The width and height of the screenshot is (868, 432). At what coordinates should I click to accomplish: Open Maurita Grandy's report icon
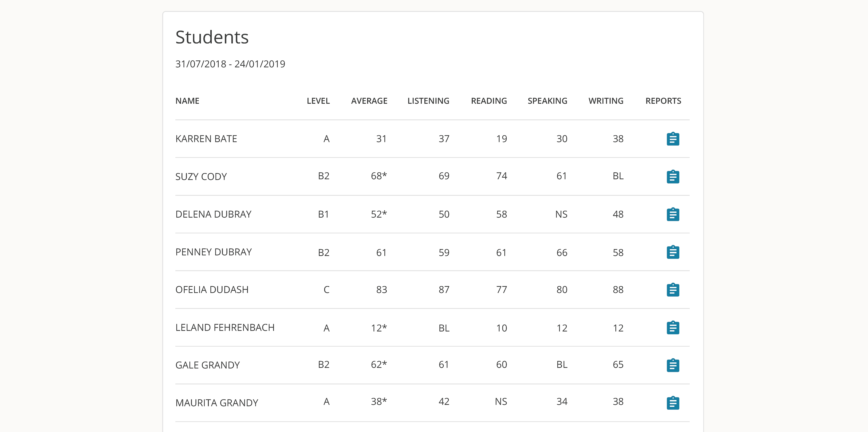673,403
